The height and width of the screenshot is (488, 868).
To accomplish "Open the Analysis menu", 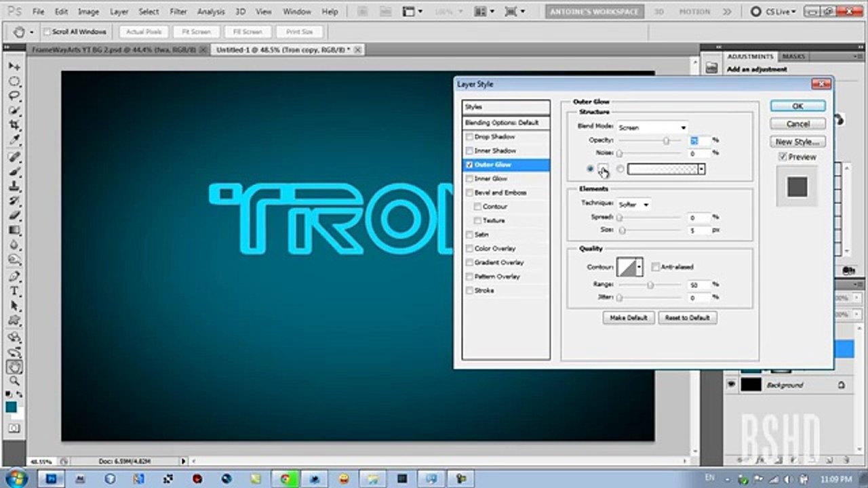I will pyautogui.click(x=211, y=12).
